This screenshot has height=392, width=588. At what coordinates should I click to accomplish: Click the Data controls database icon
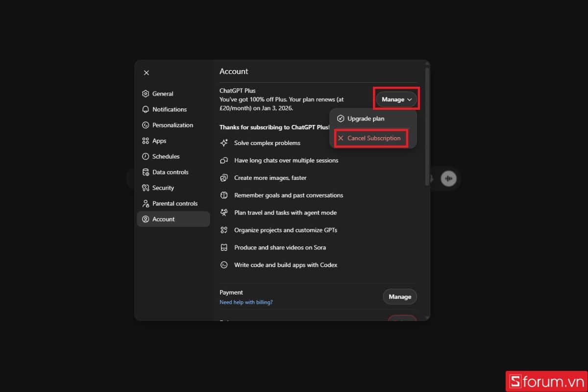[x=146, y=172]
